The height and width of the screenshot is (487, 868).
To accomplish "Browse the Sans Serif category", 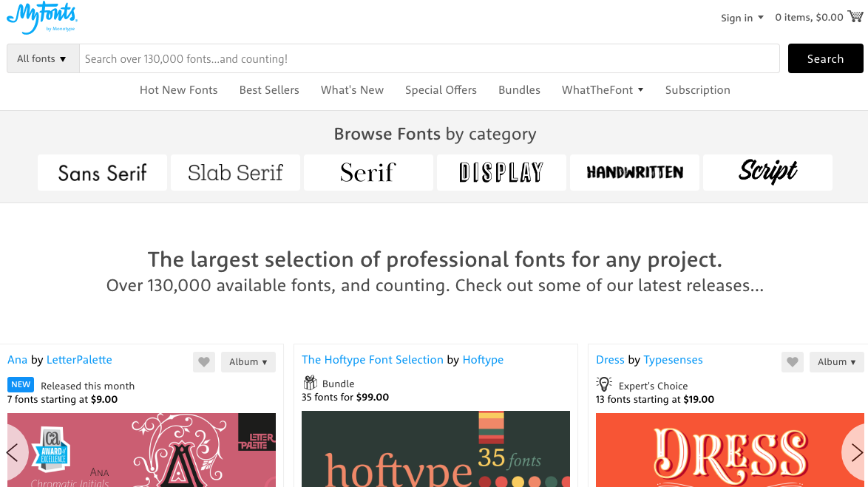I will (103, 173).
